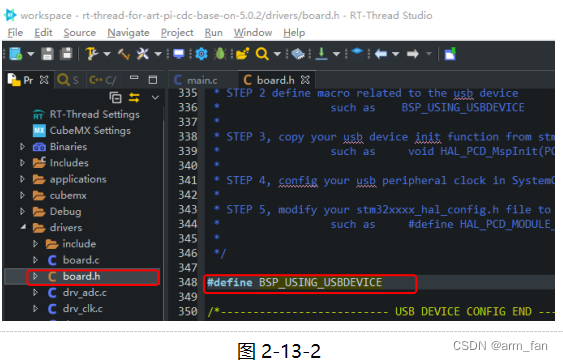This screenshot has height=361, width=563.
Task: Expand the cubemx folder
Action: (x=22, y=195)
